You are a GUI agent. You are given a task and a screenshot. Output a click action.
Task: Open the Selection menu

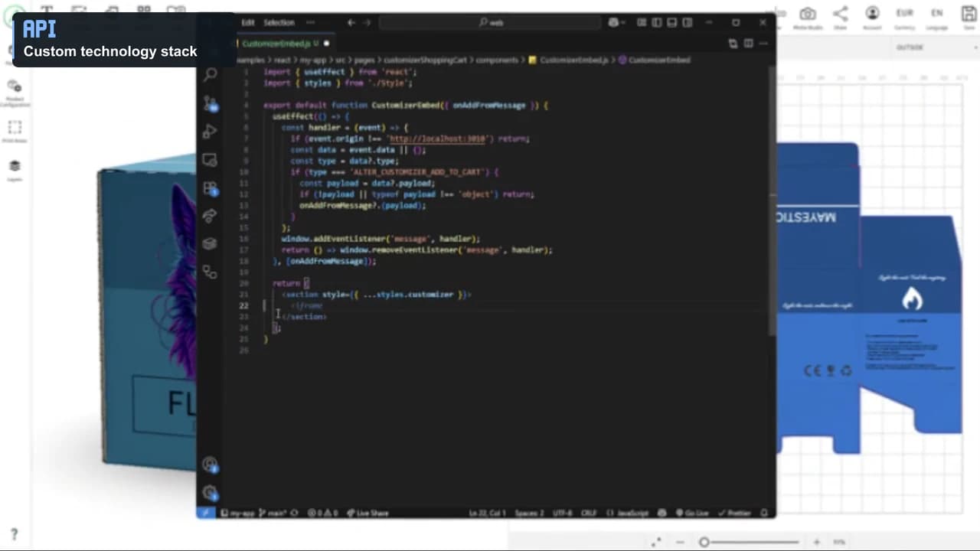tap(279, 22)
